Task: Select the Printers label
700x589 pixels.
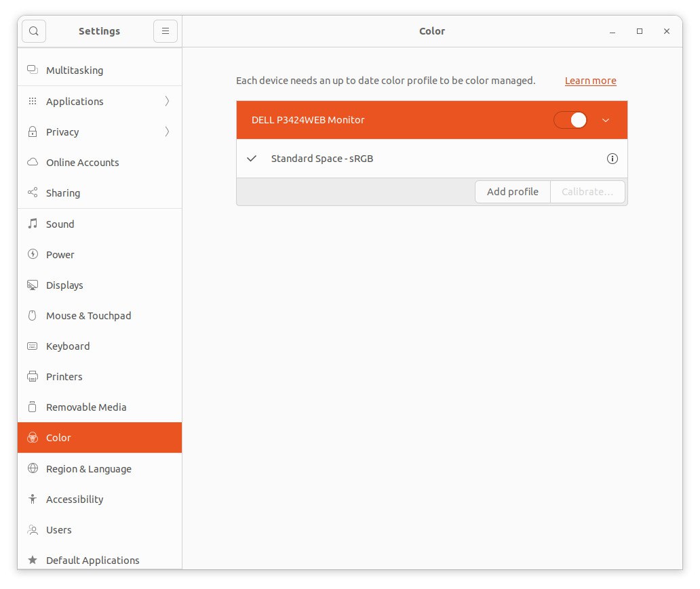Action: pyautogui.click(x=64, y=377)
